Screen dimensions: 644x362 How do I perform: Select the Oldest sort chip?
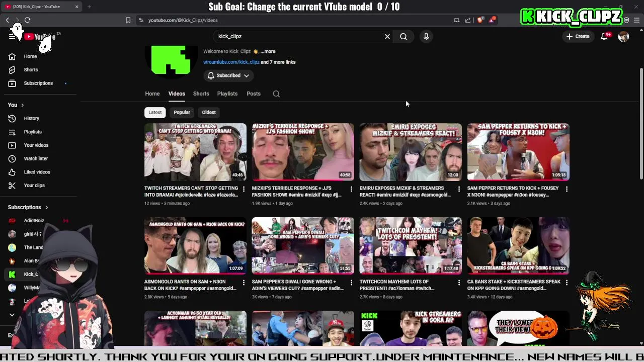coord(209,112)
